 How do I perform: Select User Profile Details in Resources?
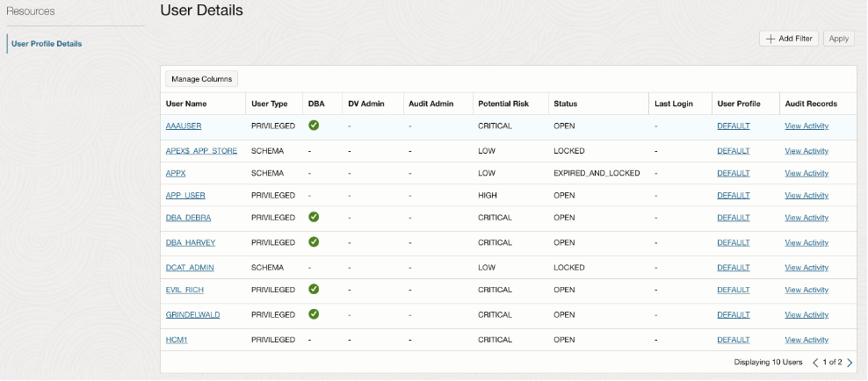(x=47, y=44)
